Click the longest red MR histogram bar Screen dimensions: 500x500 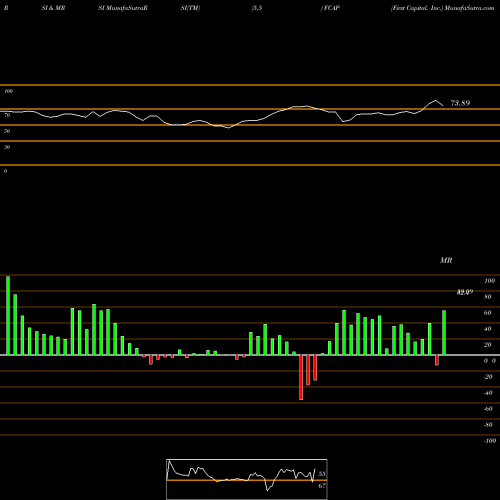tap(301, 377)
